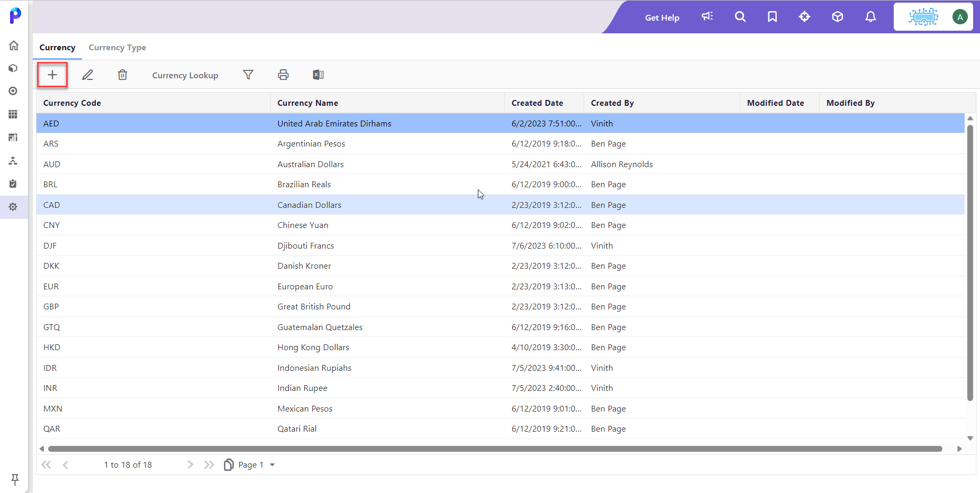980x493 pixels.
Task: Click the sidebar clipboard tasks icon
Action: pyautogui.click(x=13, y=184)
